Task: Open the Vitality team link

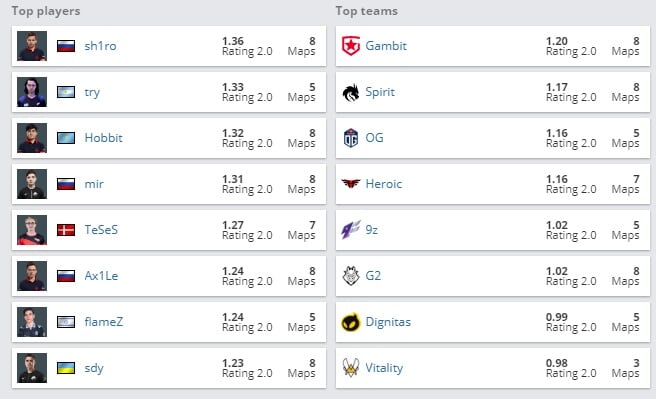Action: pos(384,368)
